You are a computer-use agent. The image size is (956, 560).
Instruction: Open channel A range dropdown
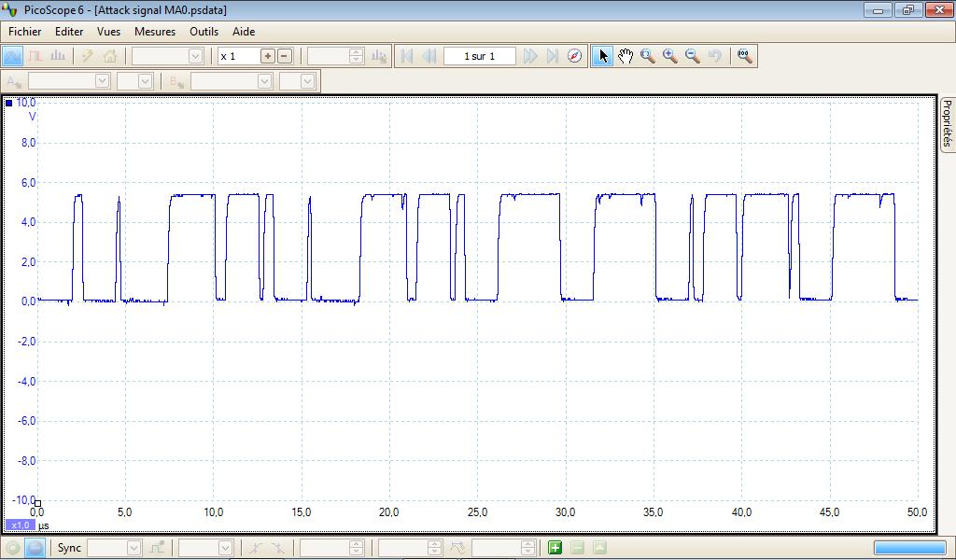102,81
